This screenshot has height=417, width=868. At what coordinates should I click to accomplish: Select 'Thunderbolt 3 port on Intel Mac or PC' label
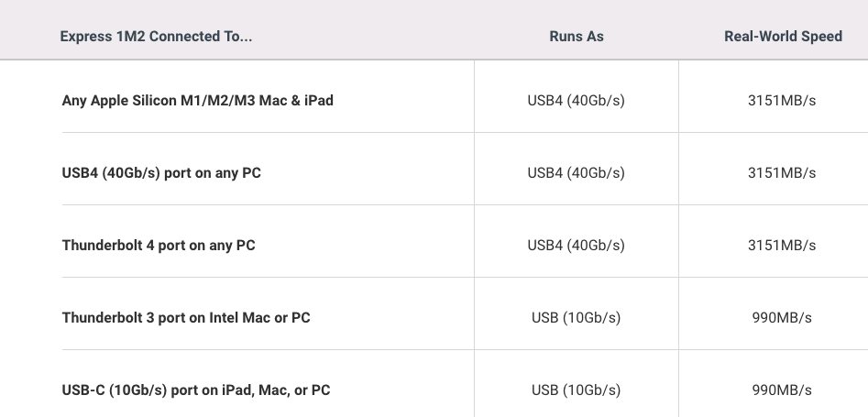[186, 318]
